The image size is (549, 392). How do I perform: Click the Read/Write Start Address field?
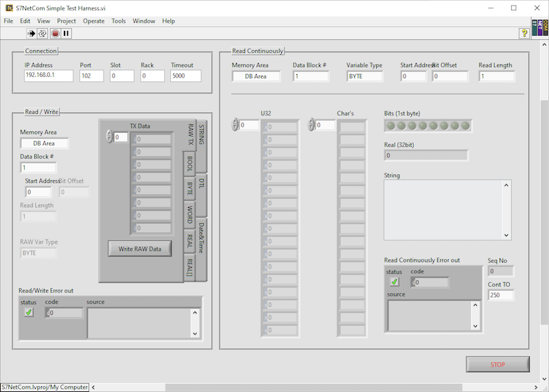click(x=38, y=192)
